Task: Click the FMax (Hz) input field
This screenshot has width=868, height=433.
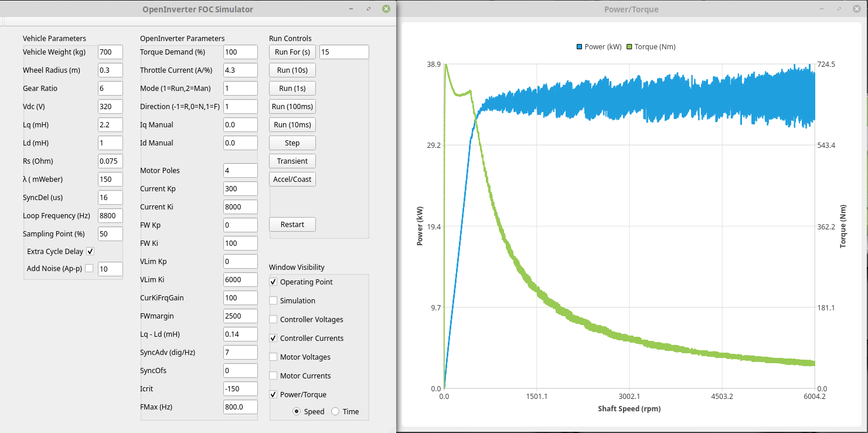Action: click(x=240, y=407)
